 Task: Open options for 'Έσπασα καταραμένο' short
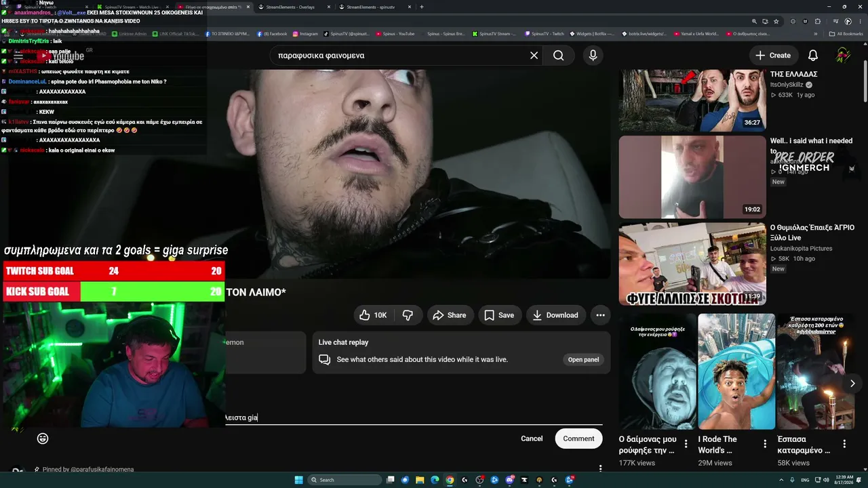point(844,444)
